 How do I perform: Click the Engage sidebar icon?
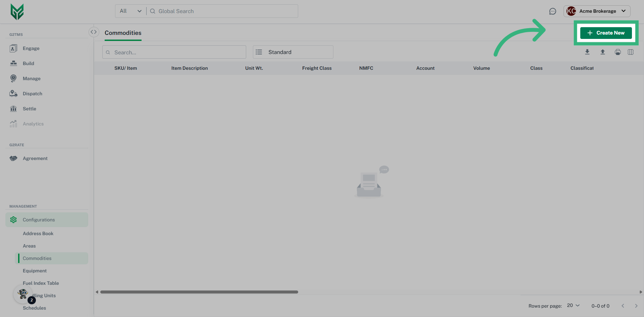pyautogui.click(x=13, y=48)
